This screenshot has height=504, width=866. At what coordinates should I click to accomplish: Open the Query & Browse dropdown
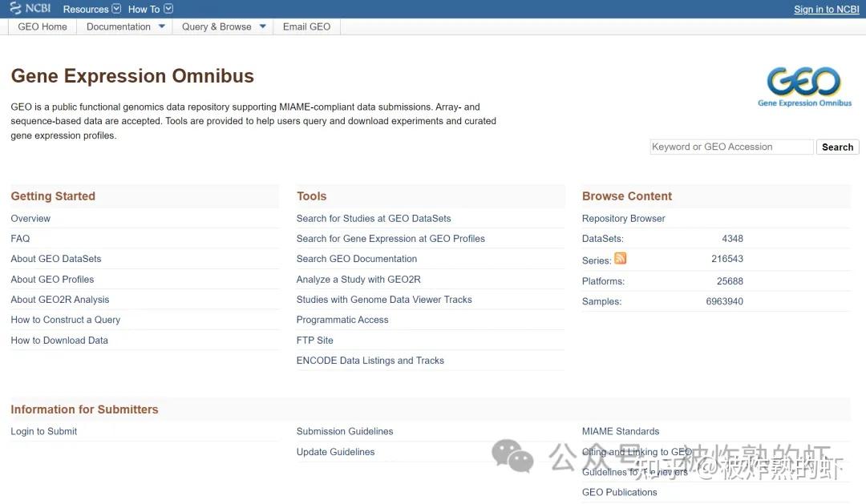(x=262, y=26)
